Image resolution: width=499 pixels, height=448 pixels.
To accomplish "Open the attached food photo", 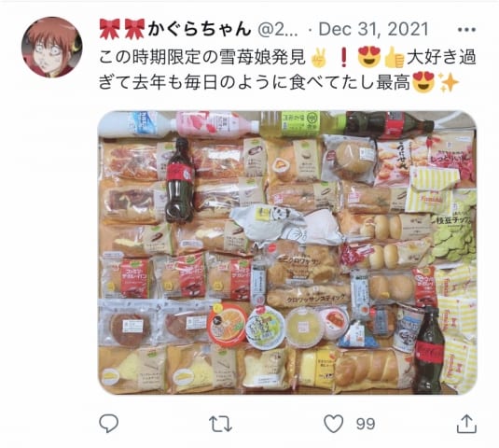I will point(287,253).
